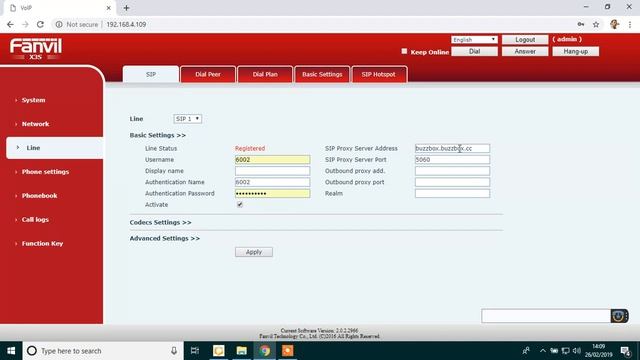Screen dimensions: 640x360
Task: Click the Authentication Password field
Action: point(272,193)
